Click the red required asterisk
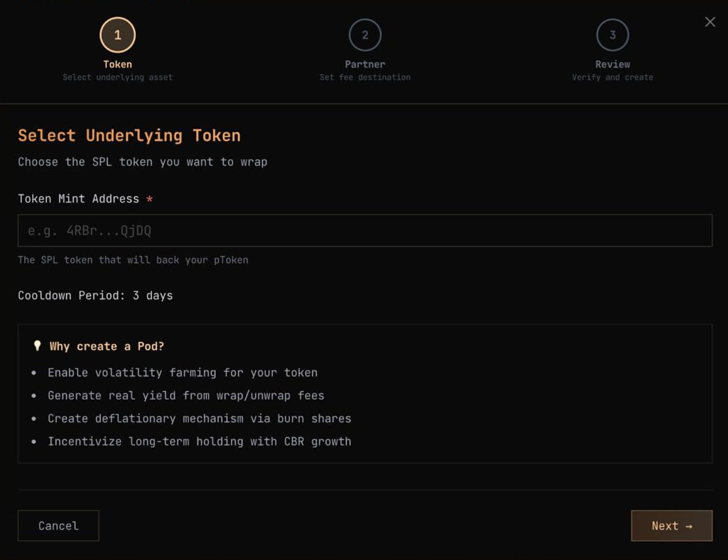This screenshot has height=560, width=728. point(149,199)
